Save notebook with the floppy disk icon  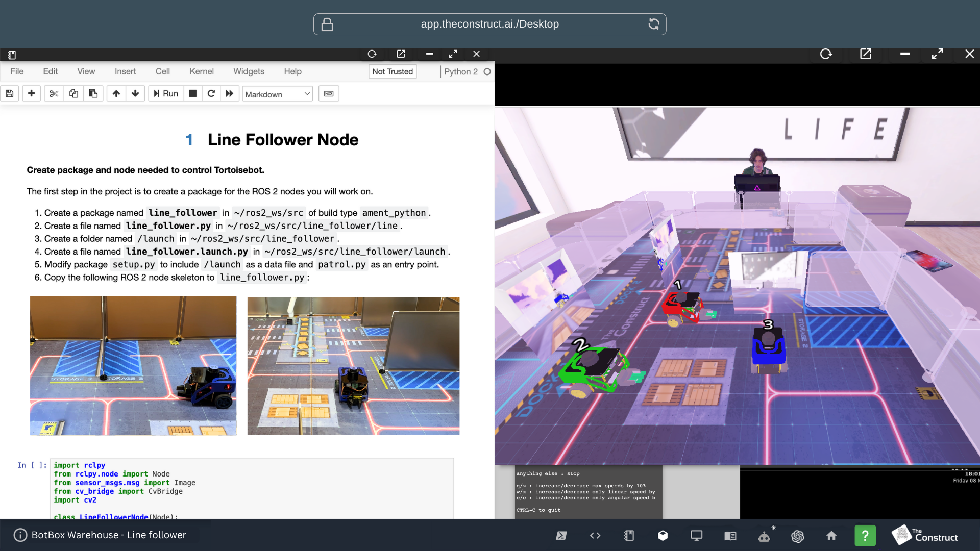click(10, 94)
